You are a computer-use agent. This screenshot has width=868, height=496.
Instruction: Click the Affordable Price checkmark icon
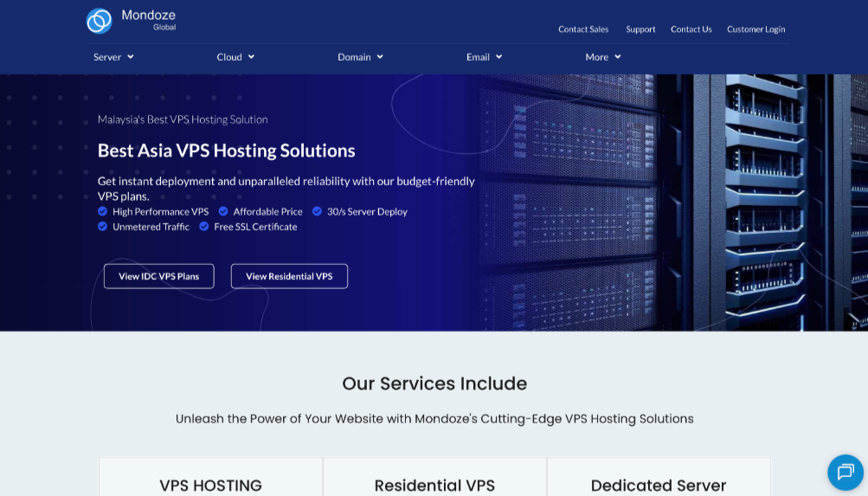(x=223, y=211)
